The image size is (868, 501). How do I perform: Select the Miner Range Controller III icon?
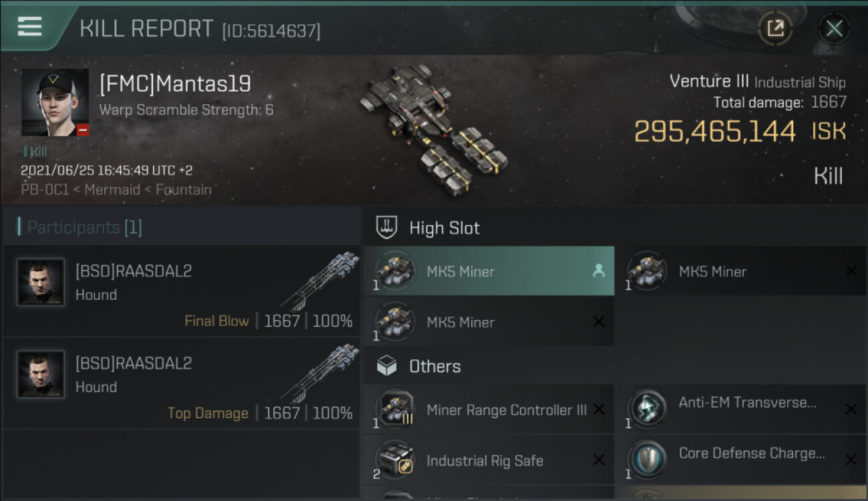[395, 409]
